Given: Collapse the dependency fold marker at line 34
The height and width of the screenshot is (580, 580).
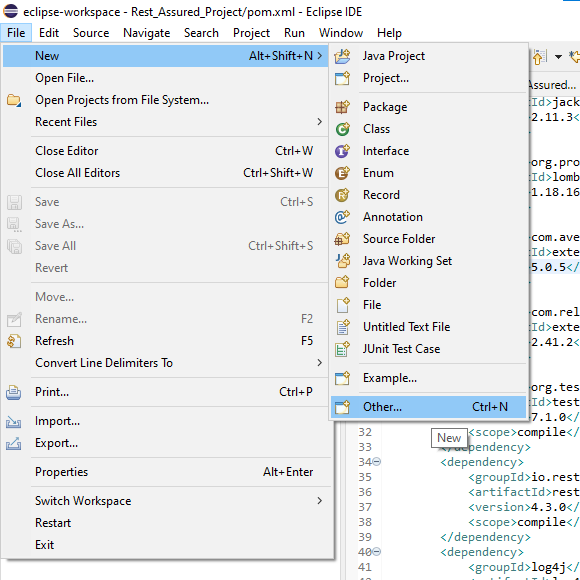Looking at the screenshot, I should point(376,461).
